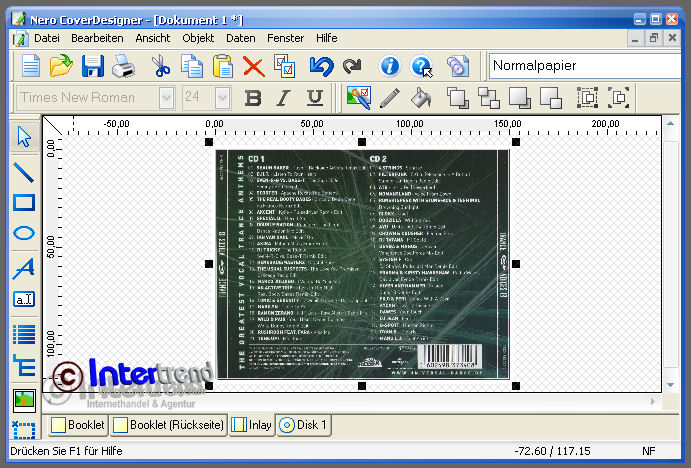Select the ellipse tool

(24, 233)
